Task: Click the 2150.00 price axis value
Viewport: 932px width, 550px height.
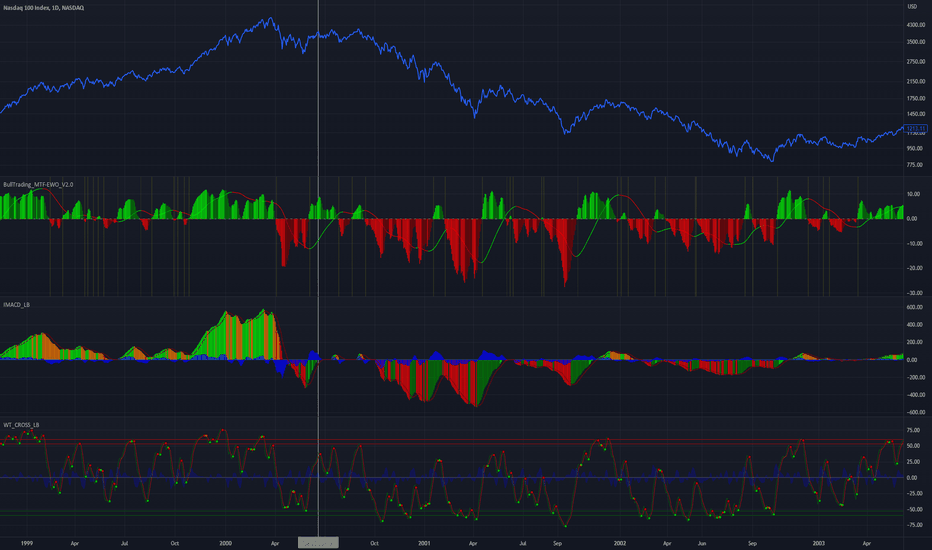Action: 916,81
